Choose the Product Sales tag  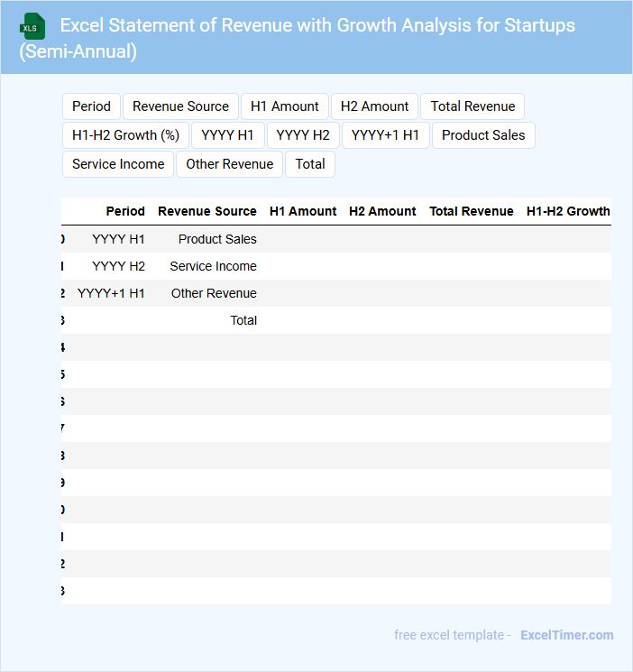click(483, 135)
